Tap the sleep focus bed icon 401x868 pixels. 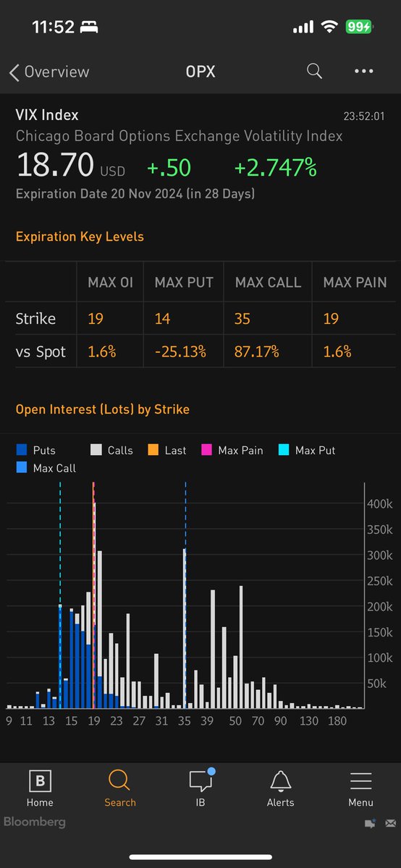pyautogui.click(x=90, y=27)
